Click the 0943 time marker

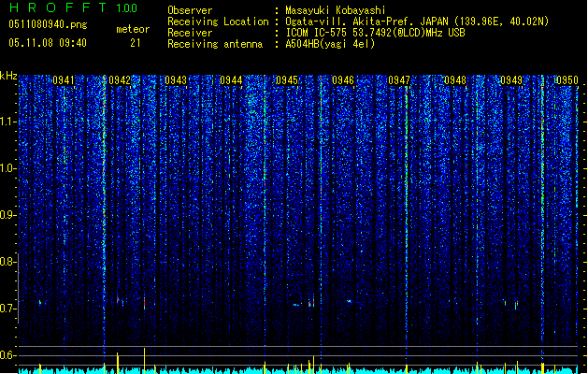[x=176, y=80]
